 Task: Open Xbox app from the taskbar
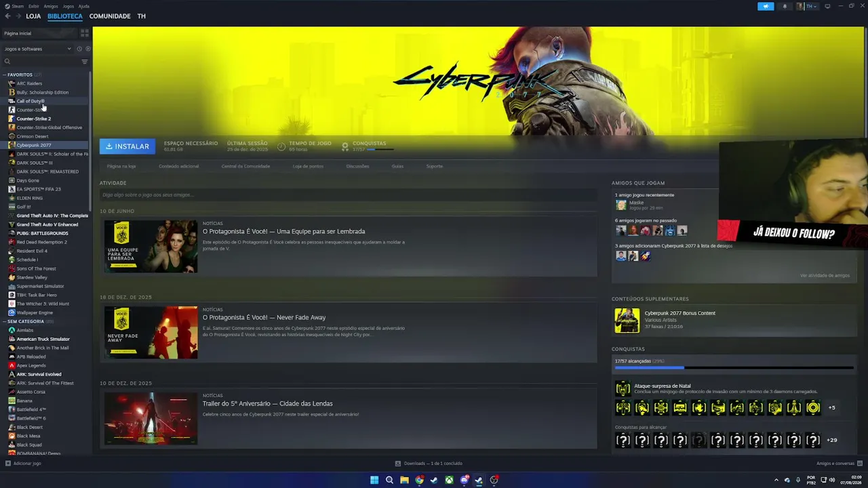tap(449, 480)
